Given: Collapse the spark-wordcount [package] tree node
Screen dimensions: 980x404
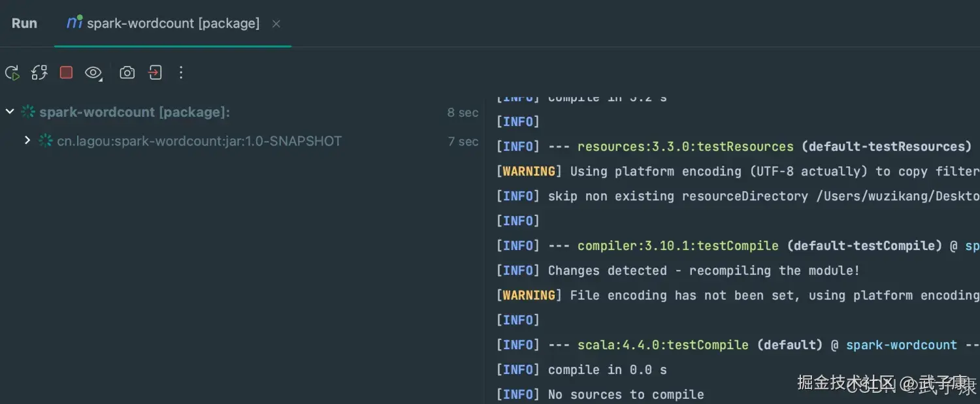Looking at the screenshot, I should pos(10,112).
